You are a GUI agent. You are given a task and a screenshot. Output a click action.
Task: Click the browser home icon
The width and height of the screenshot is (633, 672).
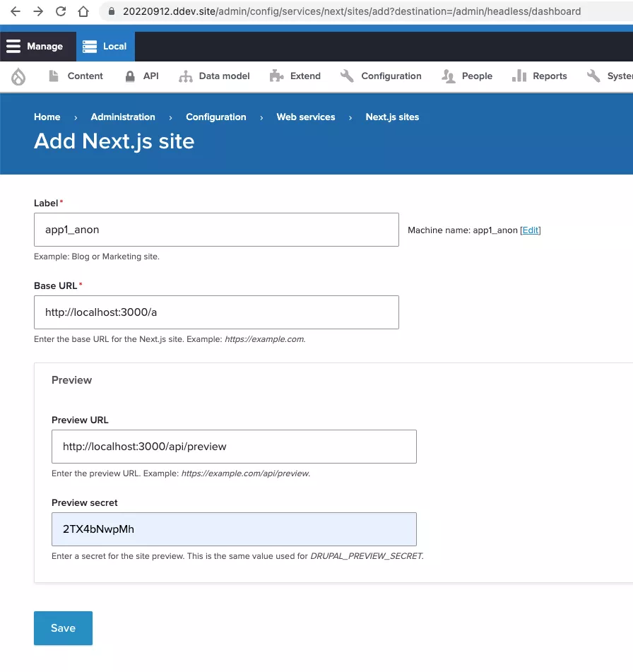(83, 11)
